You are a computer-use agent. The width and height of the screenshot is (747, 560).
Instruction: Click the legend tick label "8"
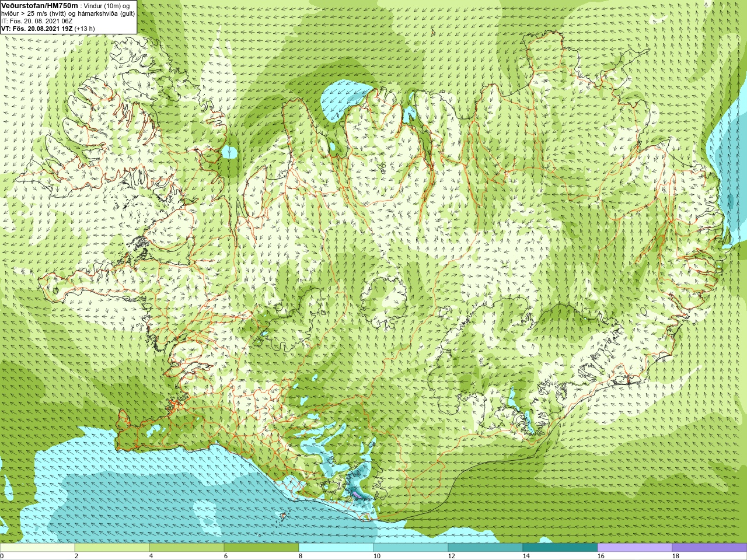tap(301, 556)
